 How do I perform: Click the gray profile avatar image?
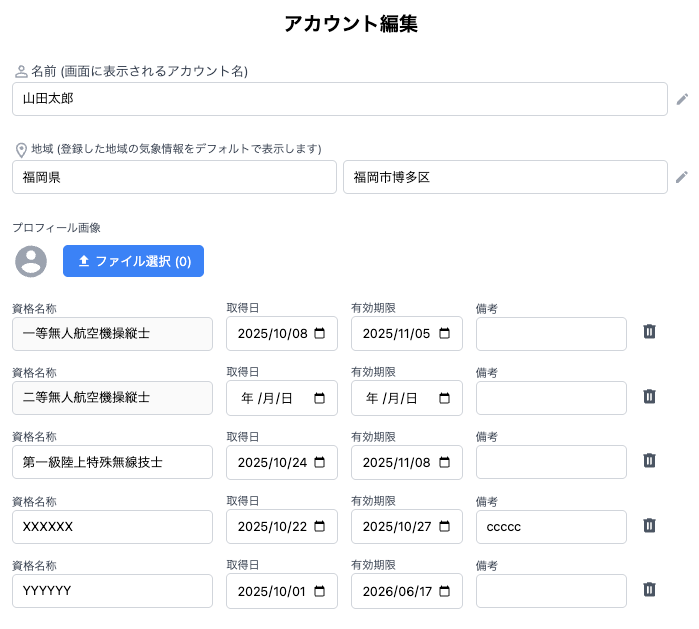point(32,261)
